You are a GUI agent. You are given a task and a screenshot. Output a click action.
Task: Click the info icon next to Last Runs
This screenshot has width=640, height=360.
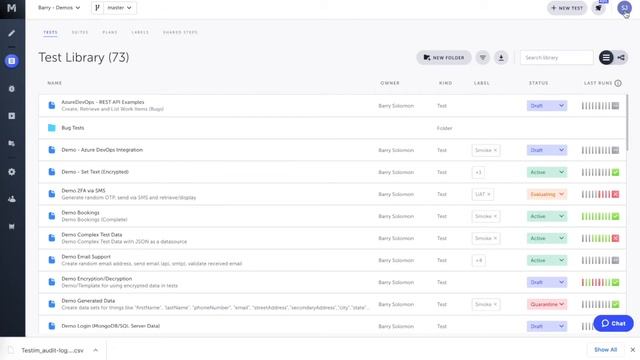tap(618, 83)
